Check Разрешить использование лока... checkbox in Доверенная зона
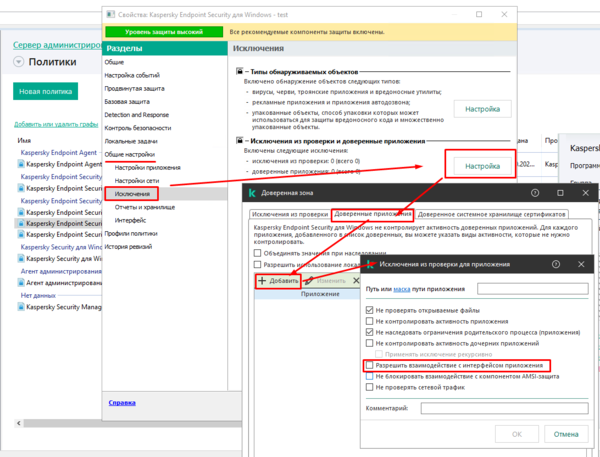The width and height of the screenshot is (600, 457). (x=258, y=264)
